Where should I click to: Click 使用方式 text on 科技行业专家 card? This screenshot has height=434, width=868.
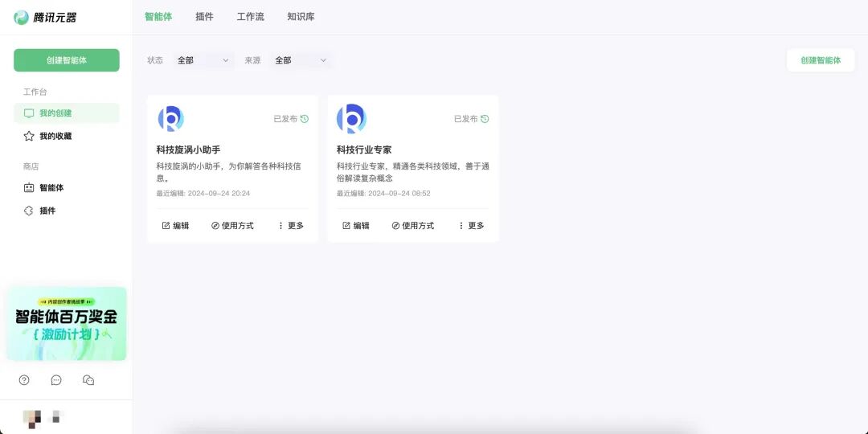coord(418,225)
